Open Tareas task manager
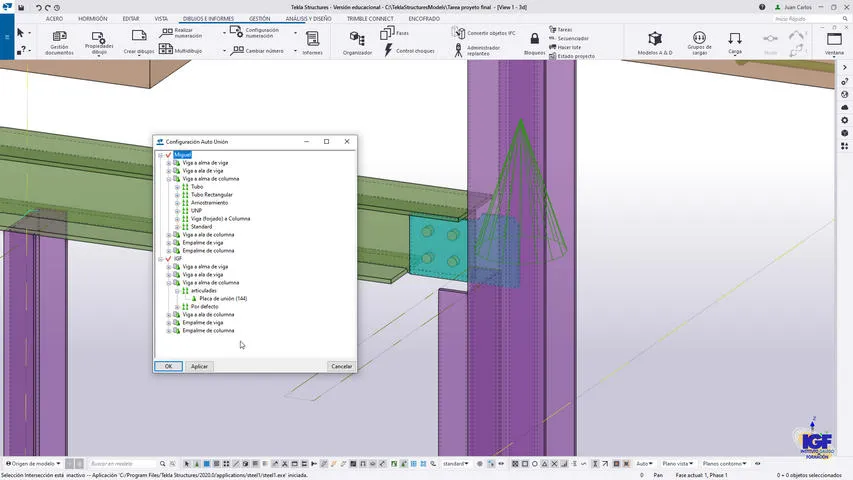853x480 pixels. [560, 29]
